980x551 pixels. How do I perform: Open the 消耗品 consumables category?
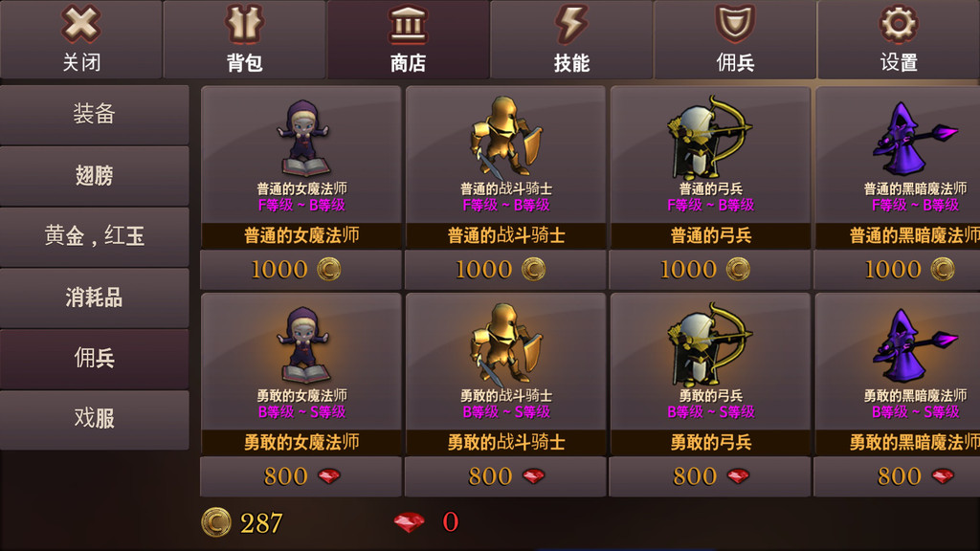[95, 298]
